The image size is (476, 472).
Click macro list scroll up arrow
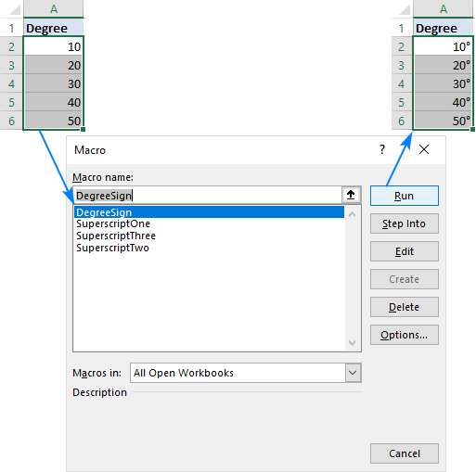(352, 214)
